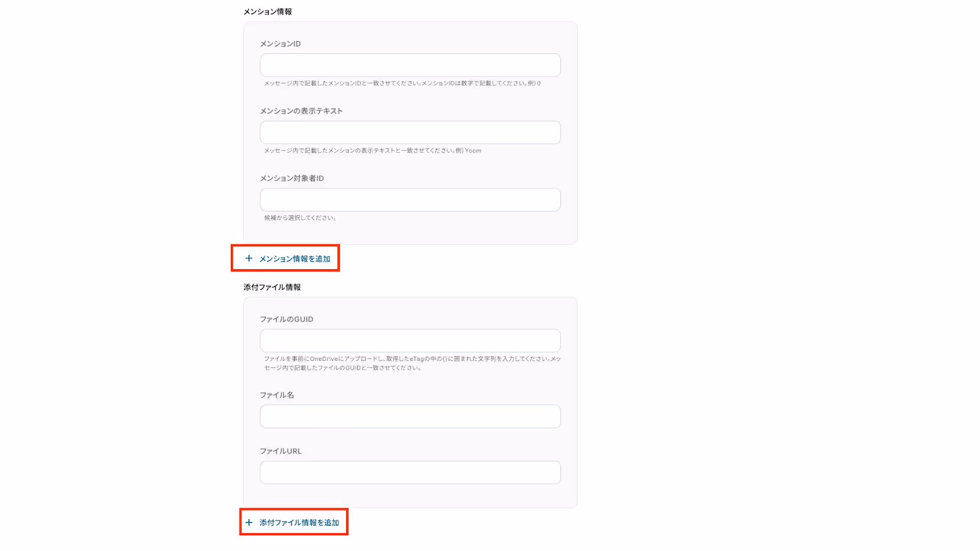Click into the メンションの表示テキスト text box

pos(410,132)
